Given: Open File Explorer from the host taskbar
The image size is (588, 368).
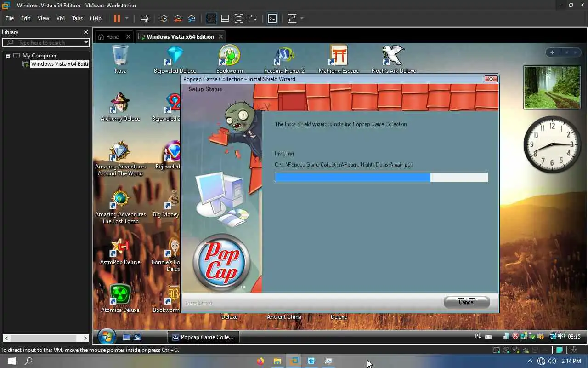Looking at the screenshot, I should (x=277, y=361).
